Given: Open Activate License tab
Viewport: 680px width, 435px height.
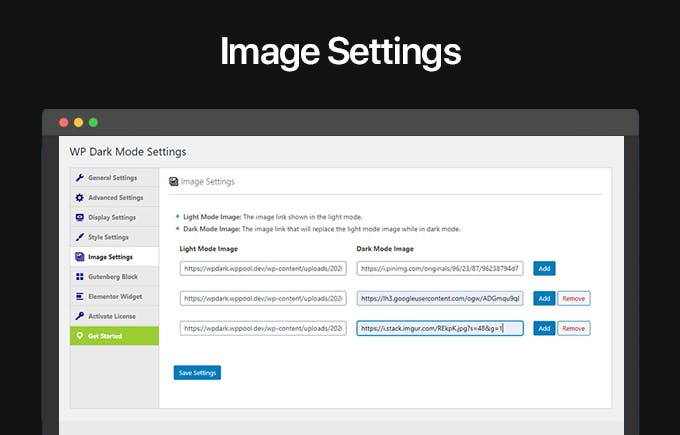Looking at the screenshot, I should coord(114,316).
